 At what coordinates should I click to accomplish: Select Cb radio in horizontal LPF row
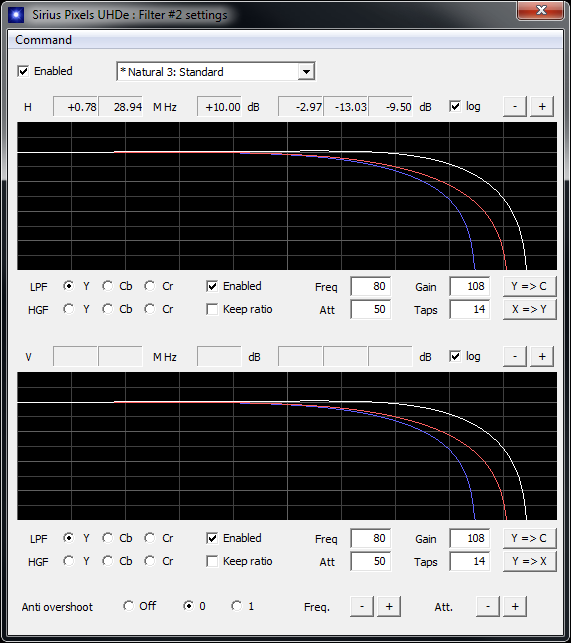click(107, 286)
